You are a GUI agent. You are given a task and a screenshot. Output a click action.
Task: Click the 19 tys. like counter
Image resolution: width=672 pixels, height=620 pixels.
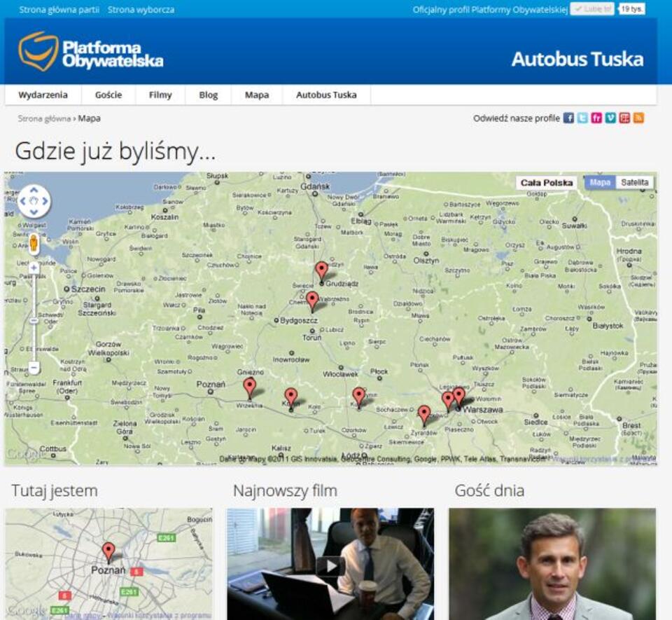(x=631, y=9)
